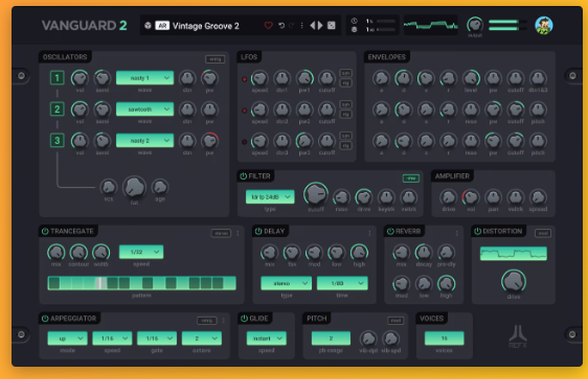588x379 pixels.
Task: Toggle oscillator 1 on or off
Action: (57, 78)
